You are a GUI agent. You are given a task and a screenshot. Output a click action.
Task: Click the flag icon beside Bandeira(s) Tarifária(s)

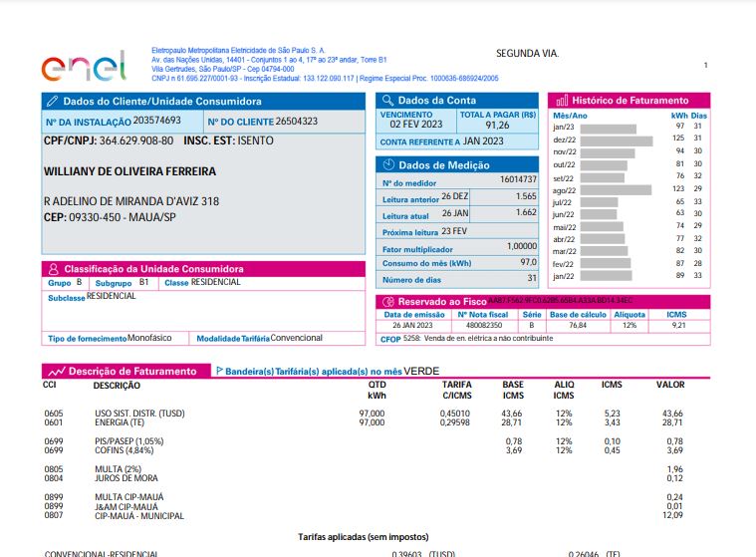[x=219, y=371]
